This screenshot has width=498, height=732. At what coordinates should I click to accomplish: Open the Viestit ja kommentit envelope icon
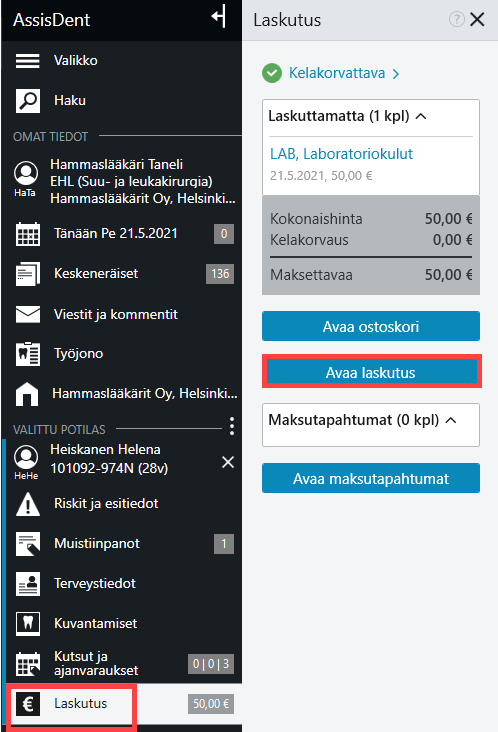(28, 314)
